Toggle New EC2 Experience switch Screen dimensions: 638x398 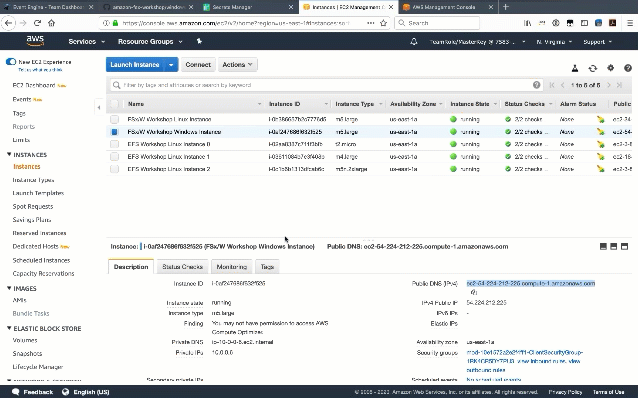(11, 62)
